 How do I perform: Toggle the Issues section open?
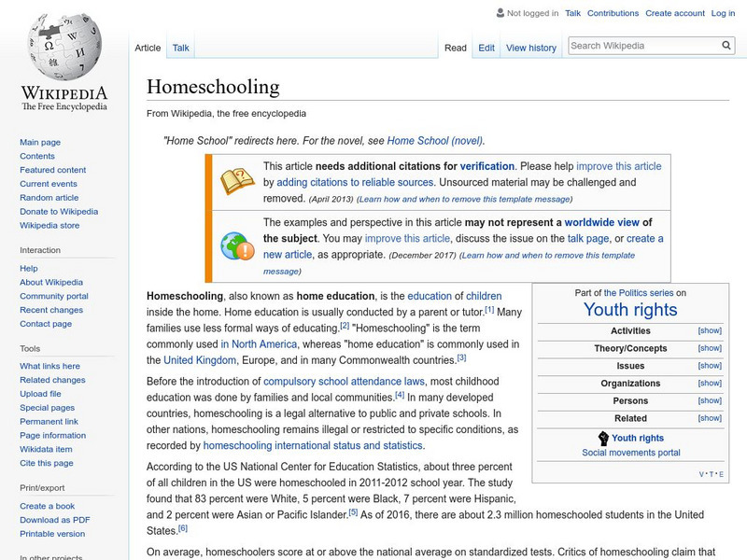coord(710,366)
